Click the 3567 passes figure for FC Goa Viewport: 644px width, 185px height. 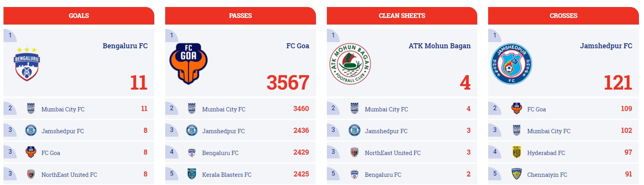click(288, 83)
